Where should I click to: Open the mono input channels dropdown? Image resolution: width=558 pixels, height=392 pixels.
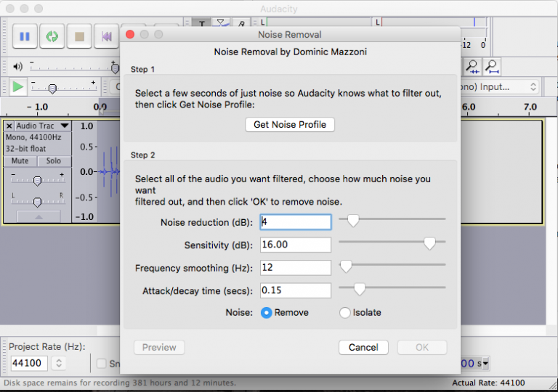[x=533, y=87]
